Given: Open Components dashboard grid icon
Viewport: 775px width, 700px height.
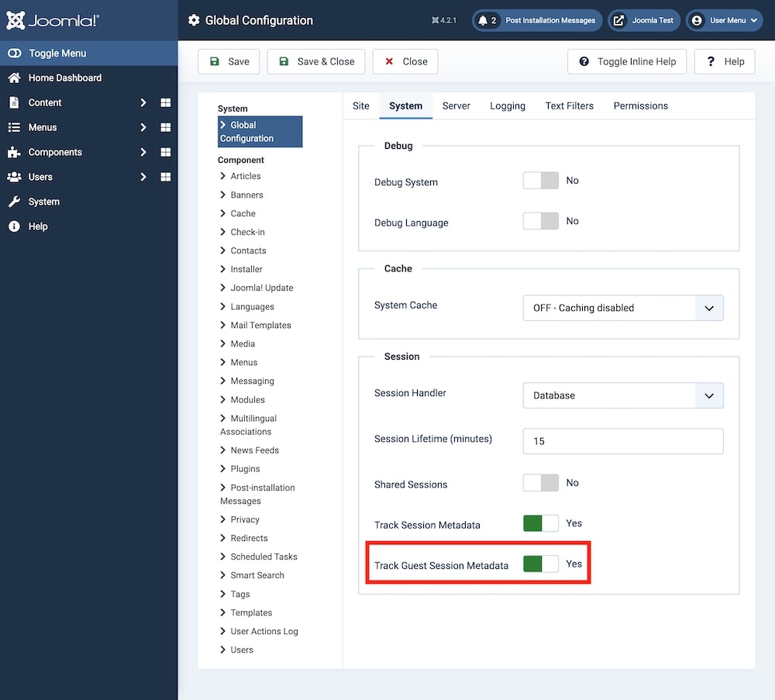Looking at the screenshot, I should [x=165, y=152].
